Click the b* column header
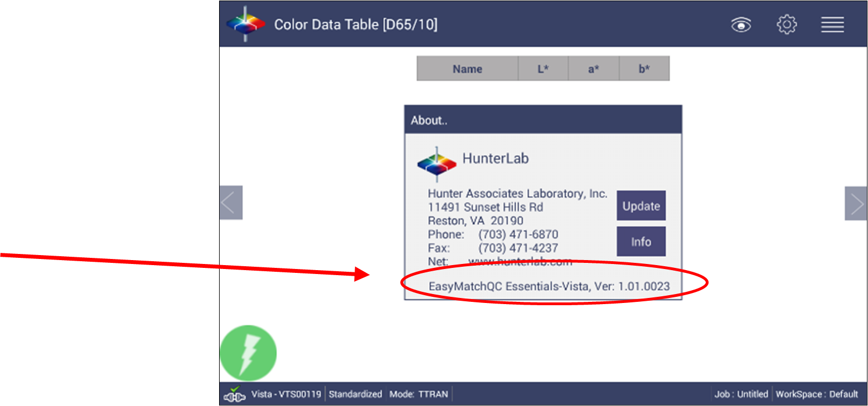The height and width of the screenshot is (406, 868). (x=644, y=69)
